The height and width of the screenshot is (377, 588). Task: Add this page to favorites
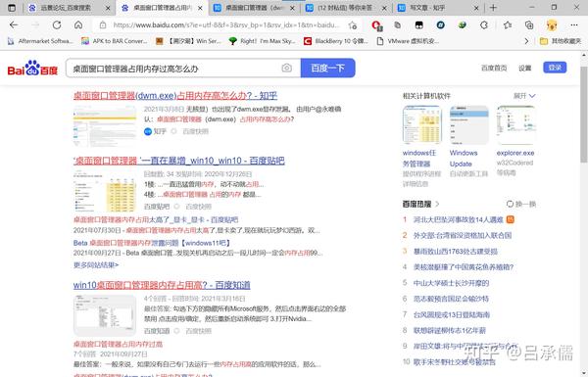point(352,25)
